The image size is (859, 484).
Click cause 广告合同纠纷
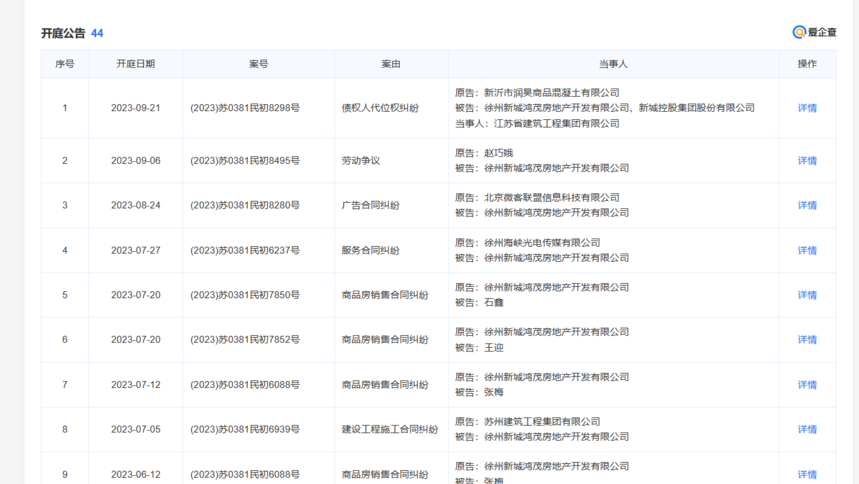(370, 205)
